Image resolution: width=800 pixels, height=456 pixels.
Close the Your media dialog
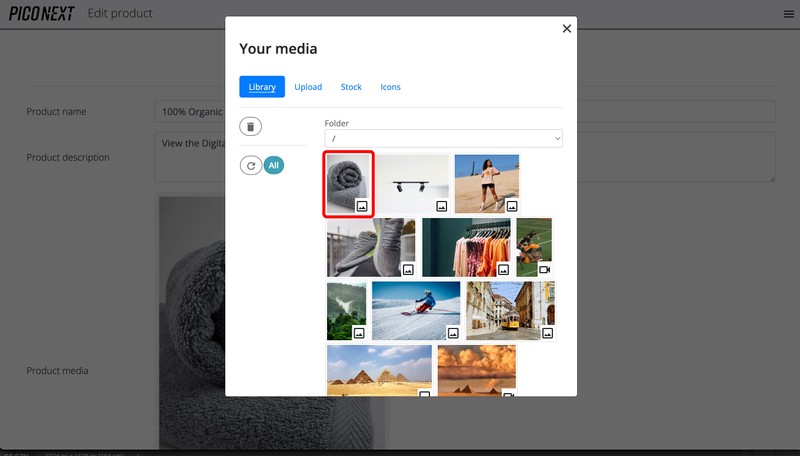pos(567,29)
